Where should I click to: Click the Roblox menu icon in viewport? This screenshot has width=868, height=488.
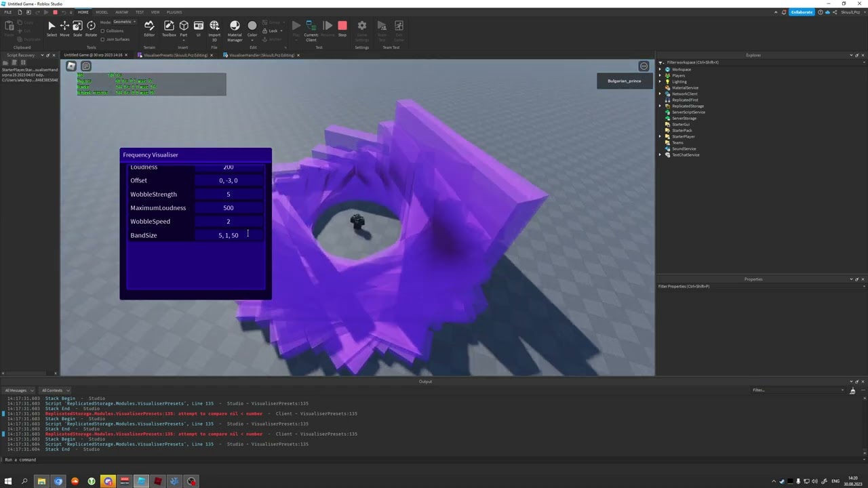click(71, 66)
